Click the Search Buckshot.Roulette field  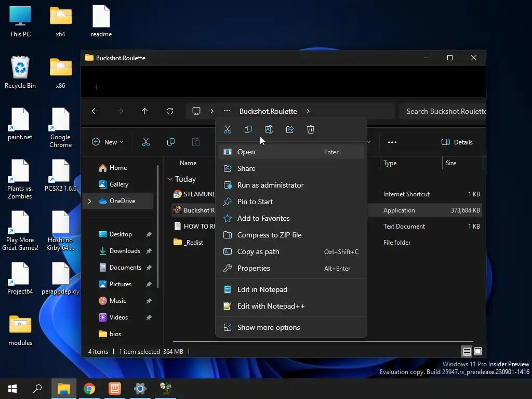(x=443, y=111)
